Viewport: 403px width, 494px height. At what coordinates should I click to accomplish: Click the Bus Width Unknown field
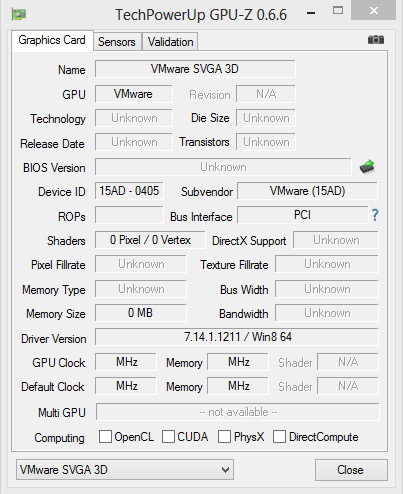[327, 289]
